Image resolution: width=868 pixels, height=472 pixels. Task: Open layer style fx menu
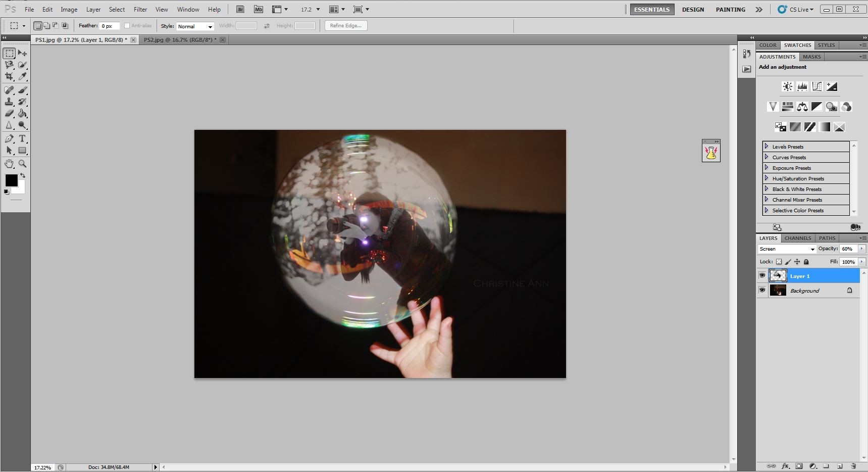pos(785,466)
